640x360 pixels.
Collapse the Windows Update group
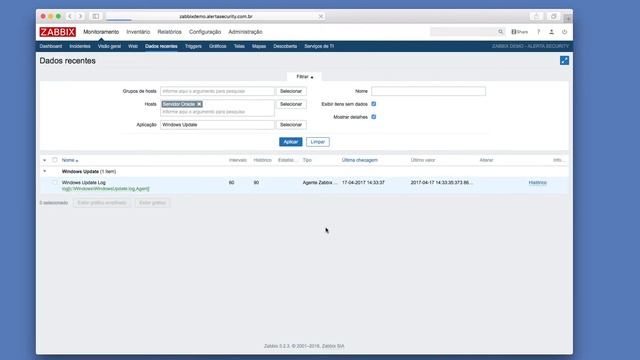pyautogui.click(x=44, y=171)
